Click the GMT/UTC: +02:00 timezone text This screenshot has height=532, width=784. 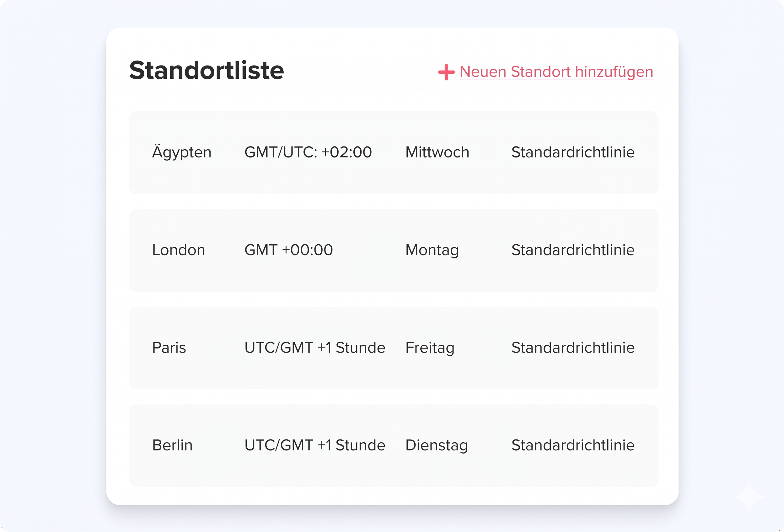tap(308, 152)
